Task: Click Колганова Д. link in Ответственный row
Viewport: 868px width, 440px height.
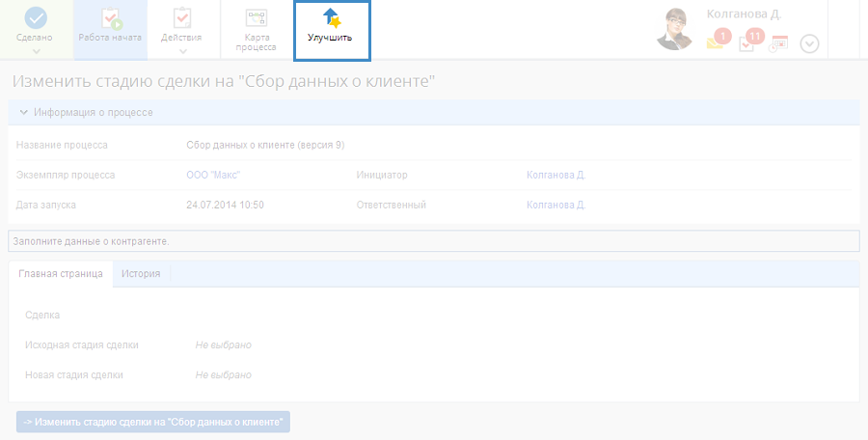Action: tap(556, 205)
